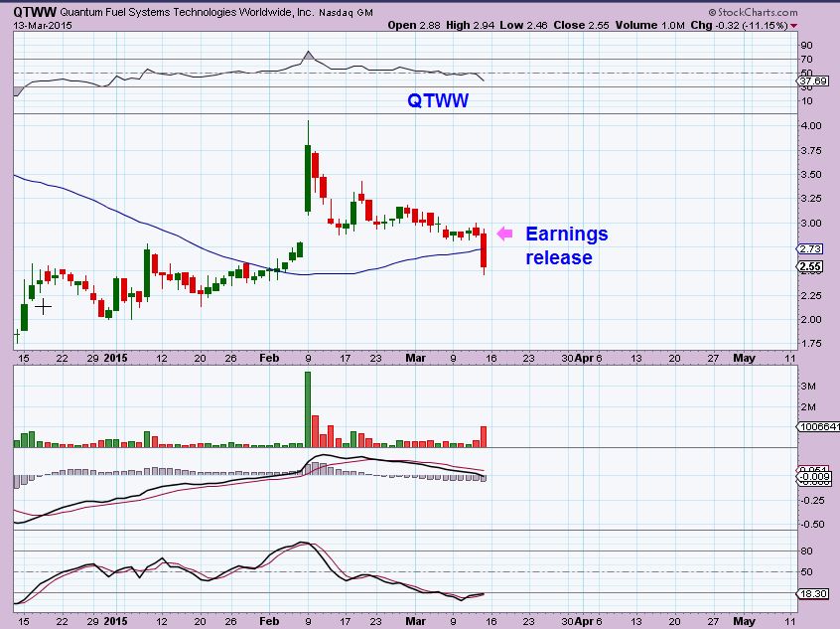Click the Nasdaq GM exchange label
The image size is (840, 629).
[346, 12]
